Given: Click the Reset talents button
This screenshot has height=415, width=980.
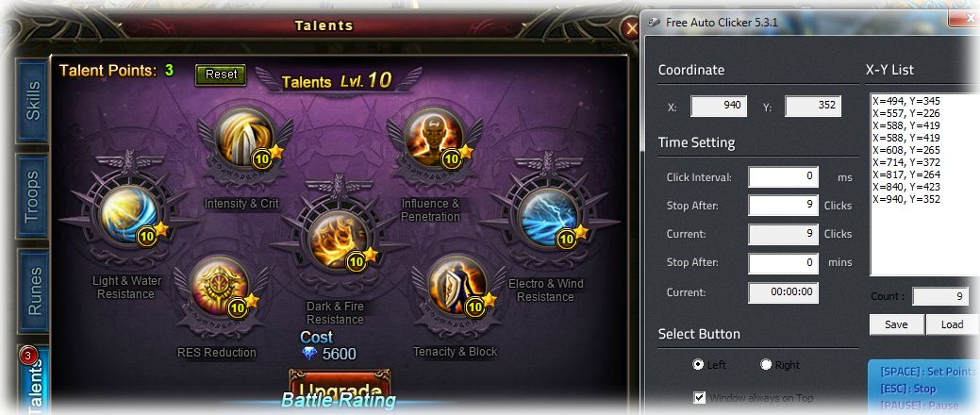Looking at the screenshot, I should click(221, 75).
